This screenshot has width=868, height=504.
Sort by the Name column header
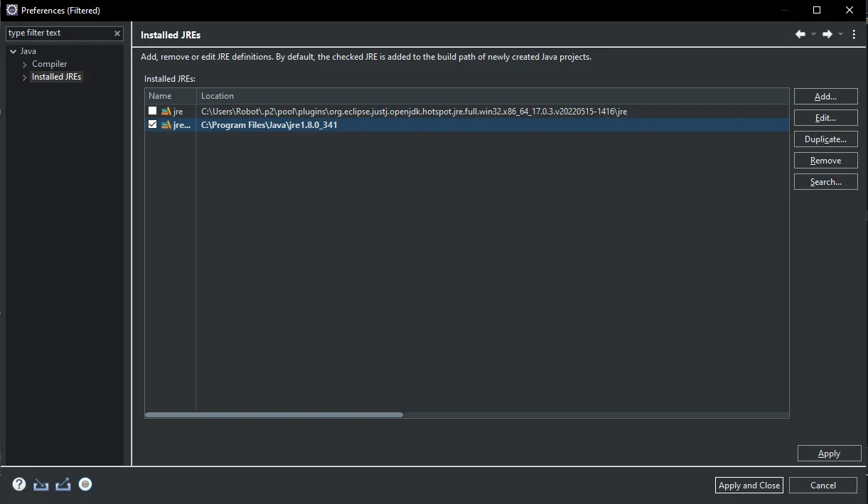(171, 96)
